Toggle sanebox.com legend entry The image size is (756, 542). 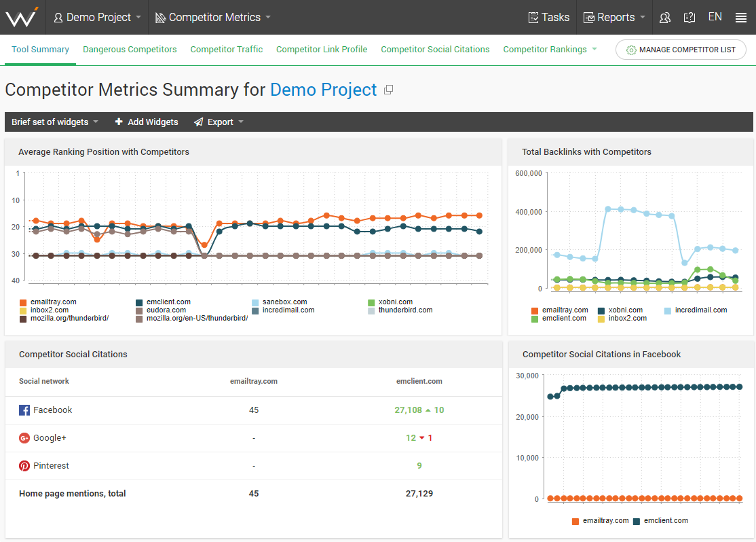pos(280,302)
